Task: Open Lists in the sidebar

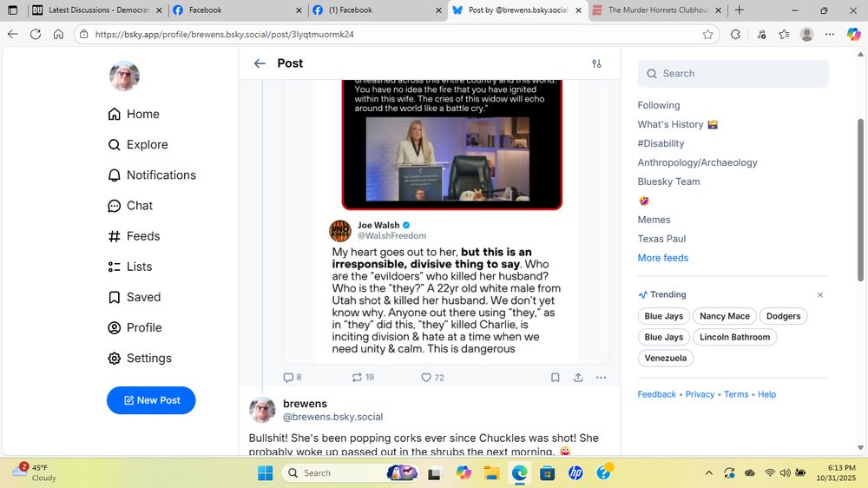Action: coord(130,267)
